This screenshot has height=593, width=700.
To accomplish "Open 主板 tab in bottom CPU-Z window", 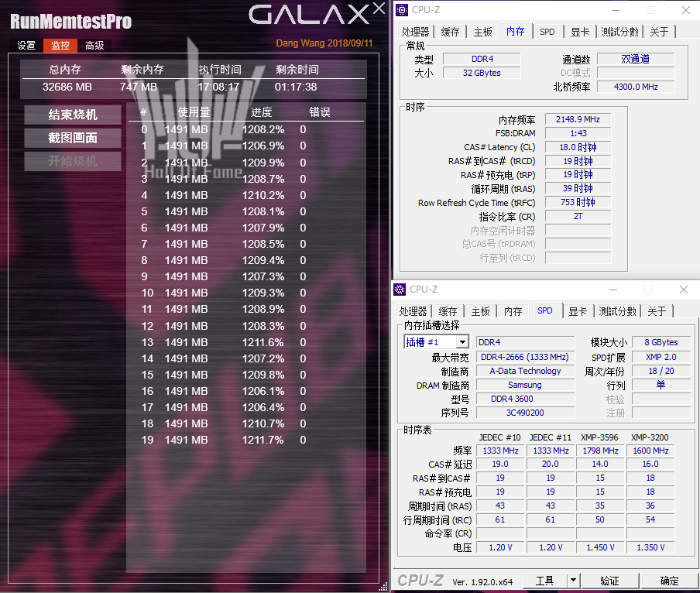I will click(x=480, y=311).
